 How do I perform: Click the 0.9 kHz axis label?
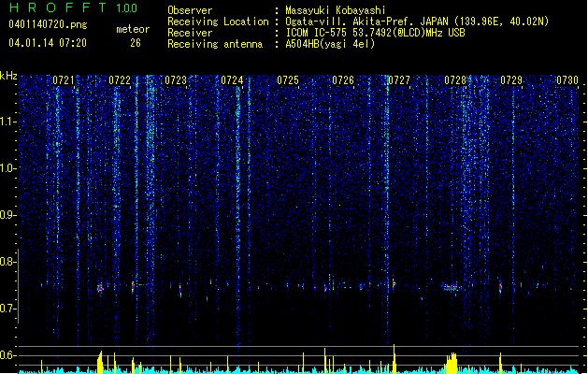pyautogui.click(x=8, y=215)
